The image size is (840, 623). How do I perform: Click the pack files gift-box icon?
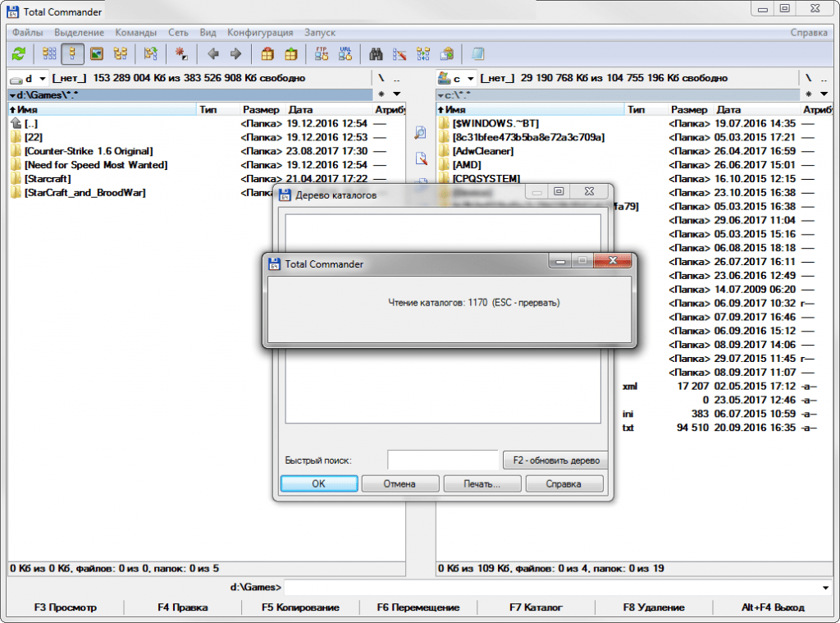[267, 53]
